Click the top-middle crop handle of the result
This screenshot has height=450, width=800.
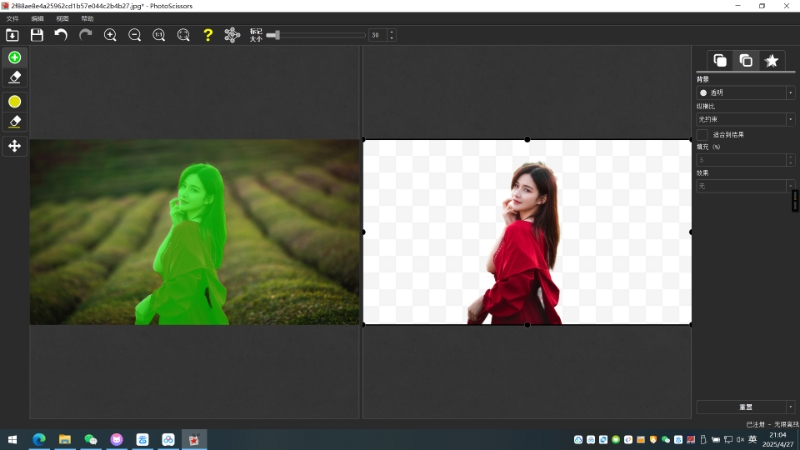(x=527, y=139)
